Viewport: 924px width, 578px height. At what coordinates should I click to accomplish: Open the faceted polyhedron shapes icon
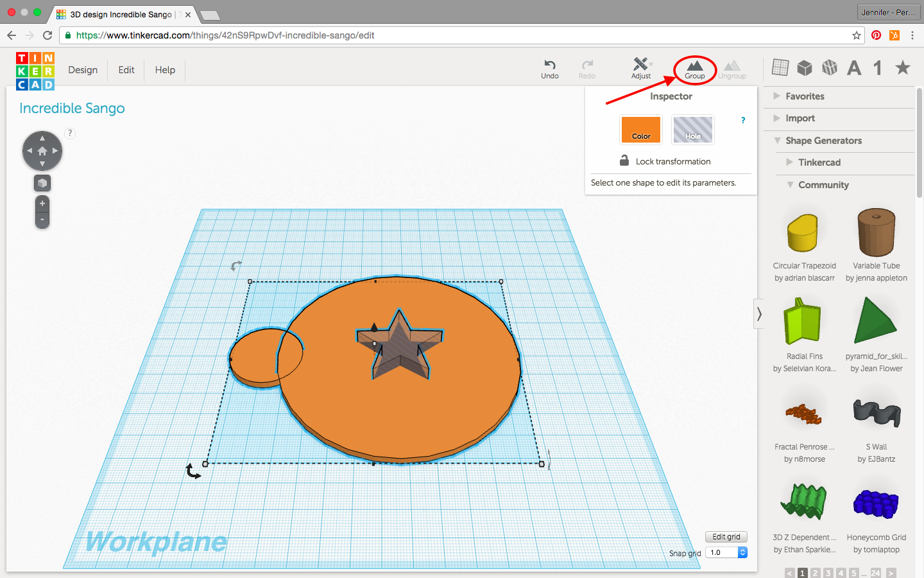[830, 67]
